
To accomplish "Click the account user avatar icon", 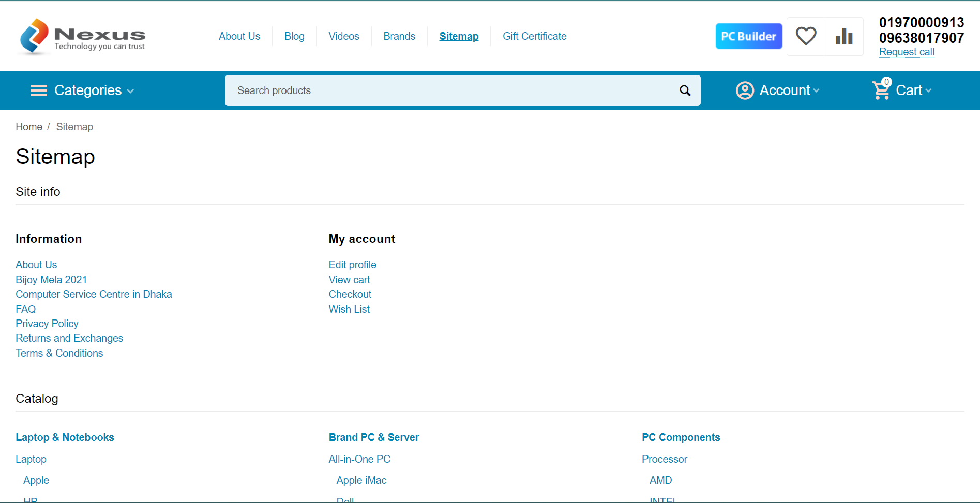I will (x=745, y=90).
